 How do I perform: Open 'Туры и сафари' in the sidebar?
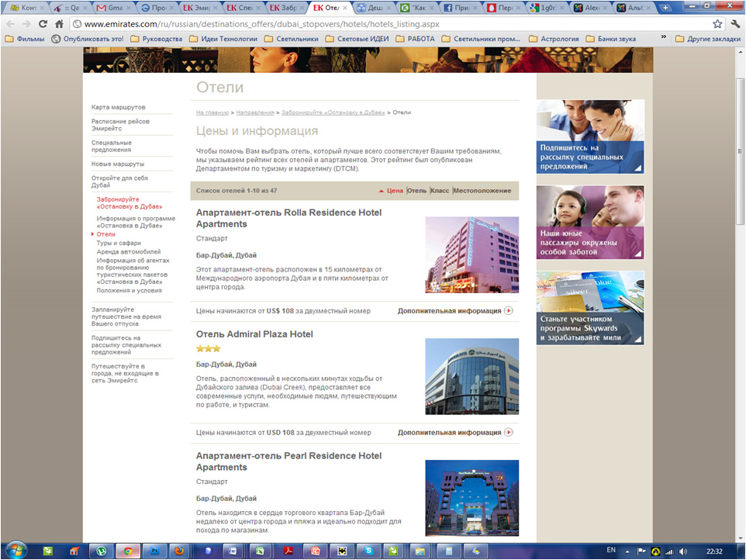pos(119,243)
